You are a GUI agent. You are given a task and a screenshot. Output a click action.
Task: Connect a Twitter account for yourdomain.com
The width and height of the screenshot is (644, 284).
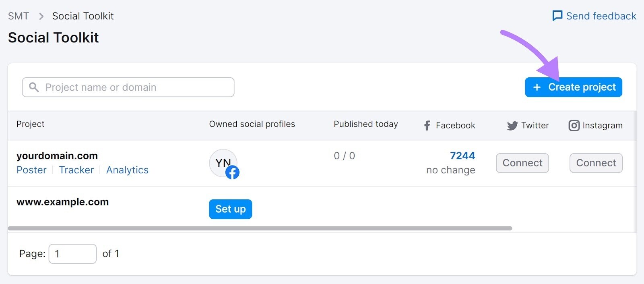click(522, 163)
